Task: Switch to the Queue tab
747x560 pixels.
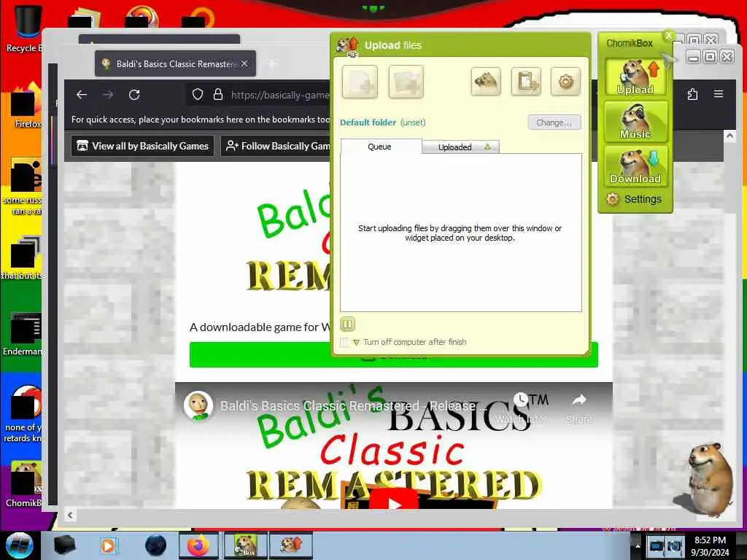Action: pos(379,147)
